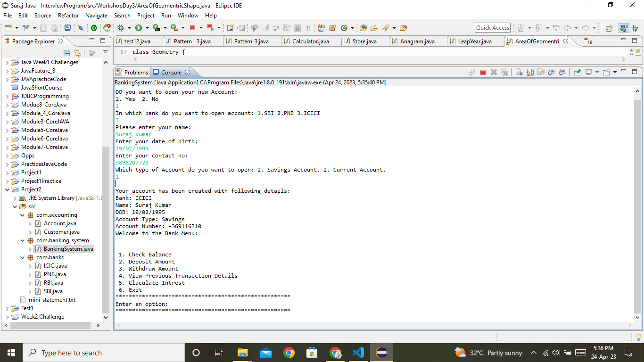644x362 pixels.
Task: Open the Refactor menu
Action: [68, 15]
